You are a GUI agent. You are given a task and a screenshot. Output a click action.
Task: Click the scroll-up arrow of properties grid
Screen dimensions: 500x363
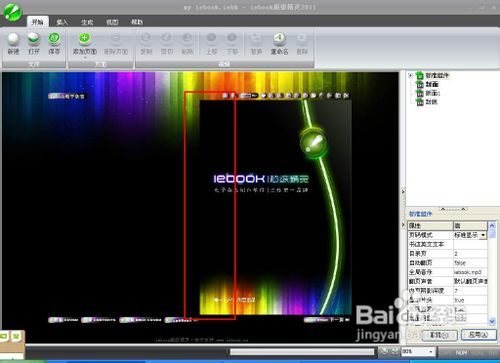[492, 226]
